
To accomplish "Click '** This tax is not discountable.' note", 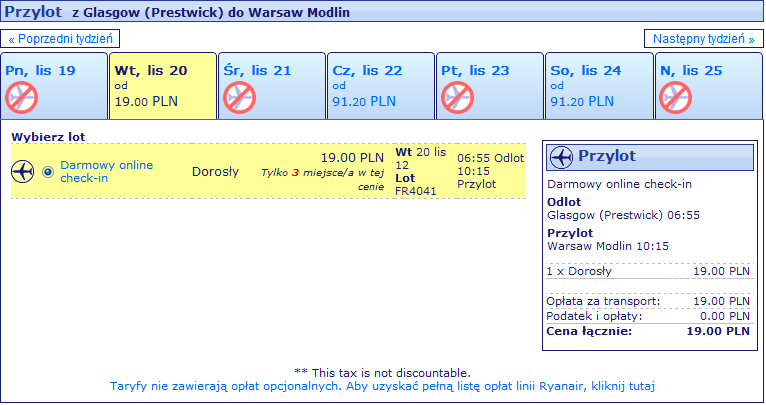I will click(x=383, y=373).
